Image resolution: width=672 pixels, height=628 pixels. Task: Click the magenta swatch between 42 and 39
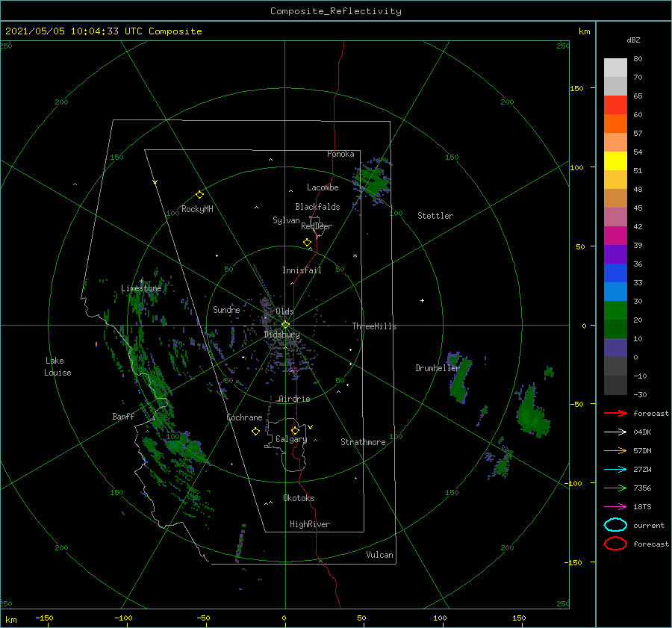pyautogui.click(x=615, y=236)
